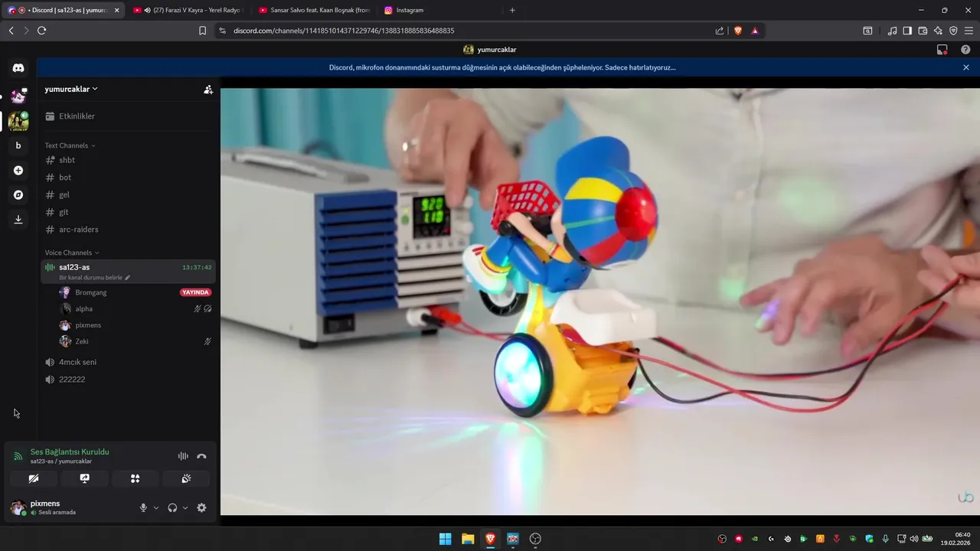Image resolution: width=980 pixels, height=551 pixels.
Task: Join the 222222 voice channel
Action: coord(128,380)
